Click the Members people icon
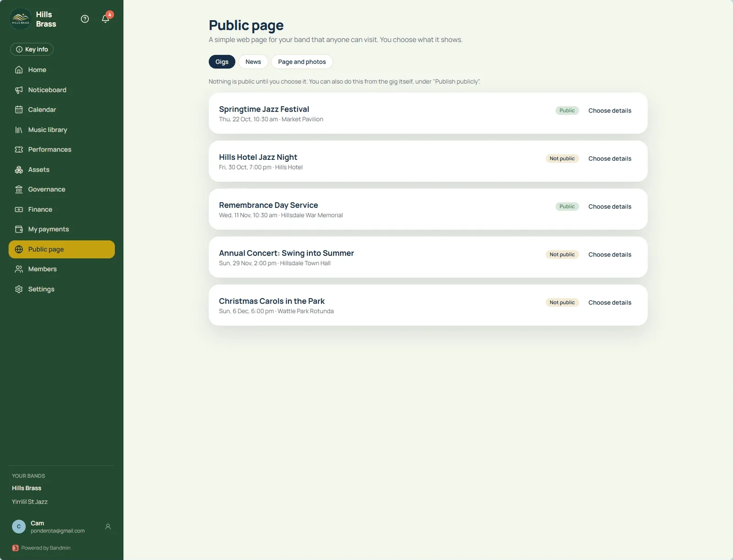Viewport: 733px width, 560px height. pos(19,269)
